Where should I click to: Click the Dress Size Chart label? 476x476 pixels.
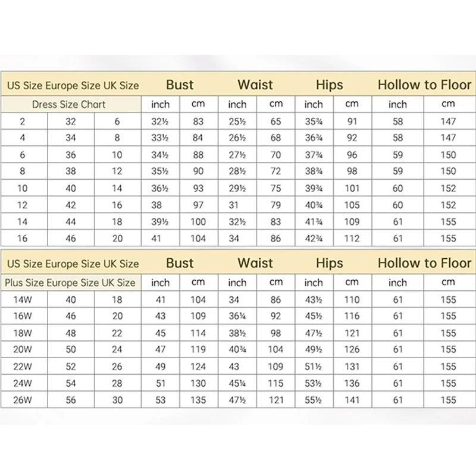[68, 104]
